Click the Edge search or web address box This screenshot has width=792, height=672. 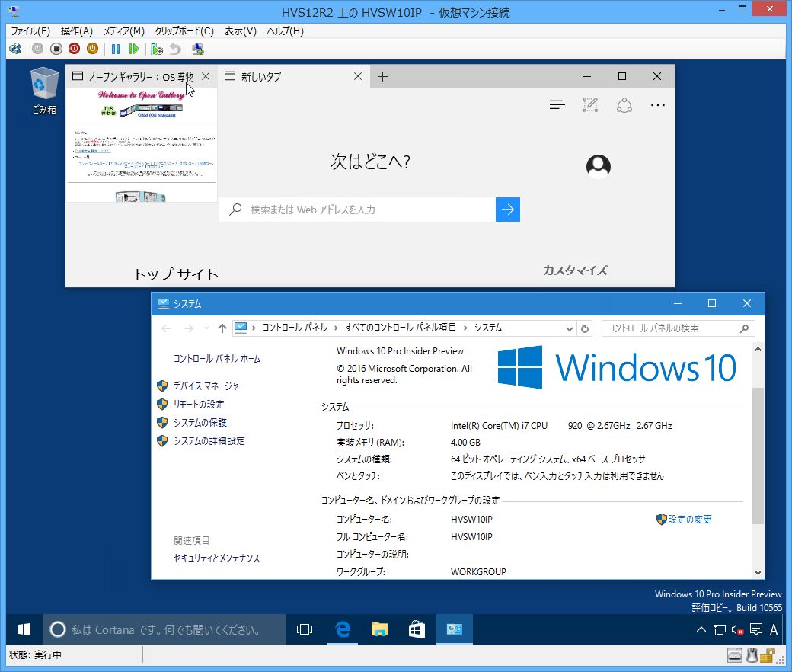tap(358, 210)
